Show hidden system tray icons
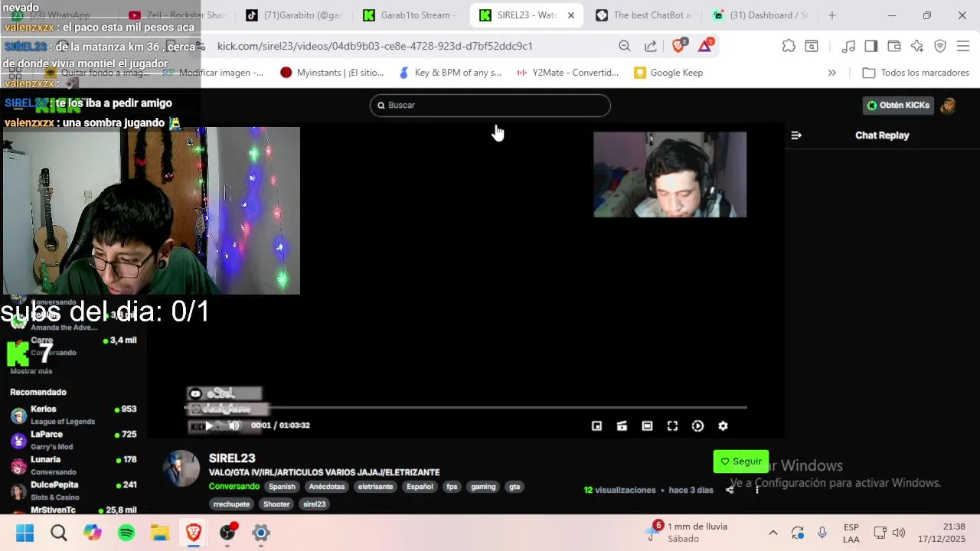980x551 pixels. 773,533
